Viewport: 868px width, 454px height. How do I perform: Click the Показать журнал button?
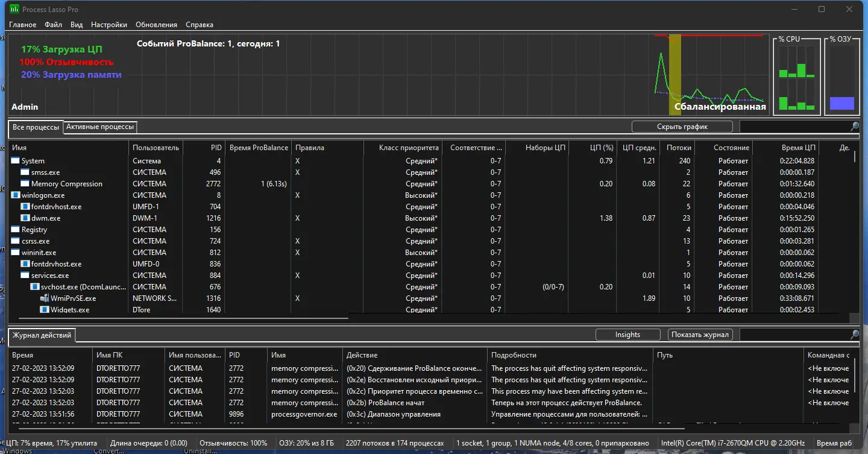pyautogui.click(x=700, y=335)
